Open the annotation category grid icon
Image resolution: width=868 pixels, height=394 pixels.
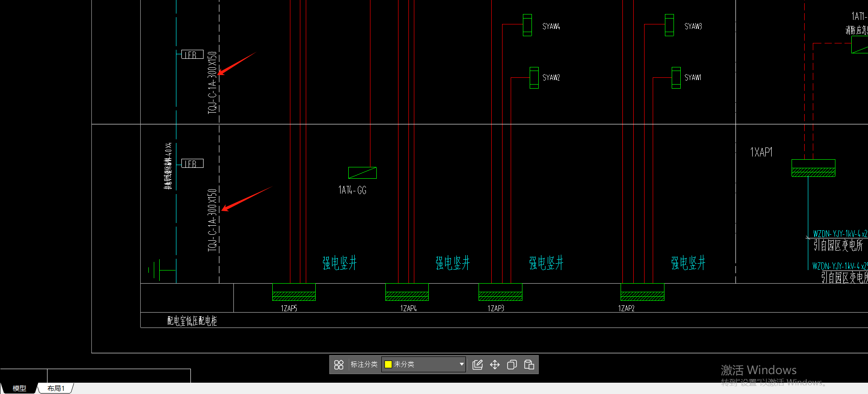[339, 365]
